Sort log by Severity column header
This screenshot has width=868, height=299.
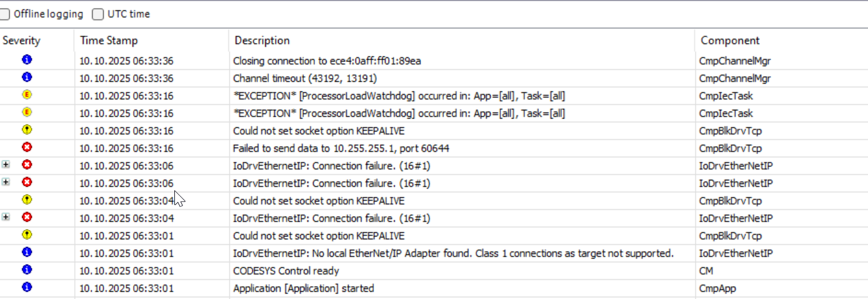tap(21, 41)
